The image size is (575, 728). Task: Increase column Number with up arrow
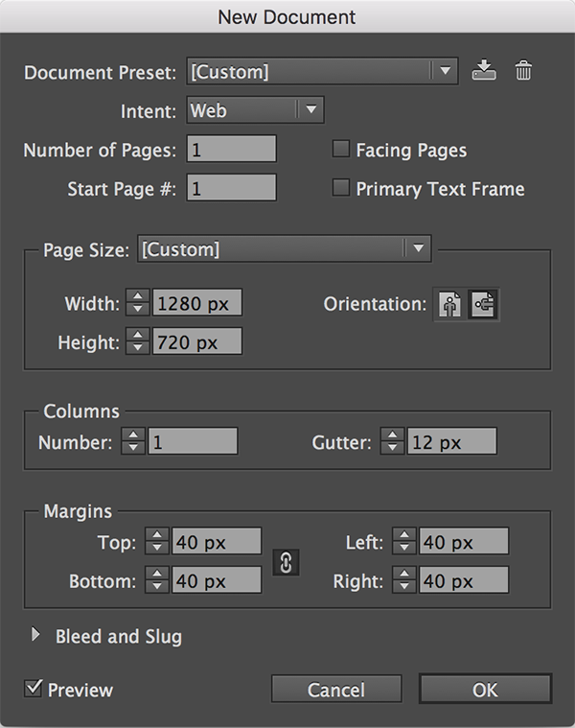[133, 434]
